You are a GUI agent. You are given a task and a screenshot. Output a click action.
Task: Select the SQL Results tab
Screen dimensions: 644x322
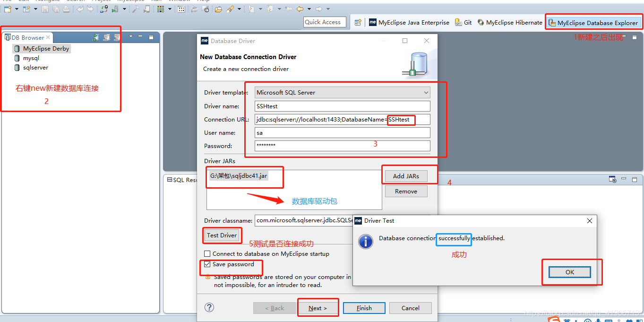click(x=182, y=180)
